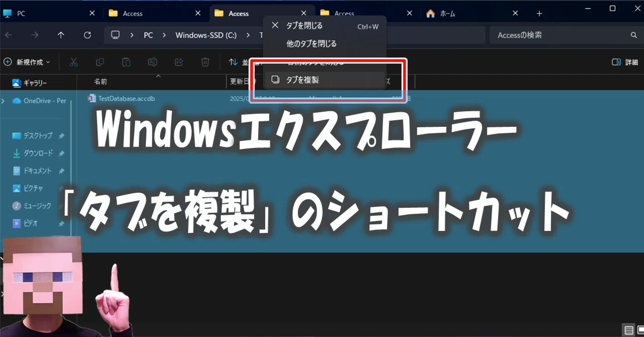Image resolution: width=644 pixels, height=337 pixels.
Task: Click the Rename icon in the toolbar
Action: point(152,62)
